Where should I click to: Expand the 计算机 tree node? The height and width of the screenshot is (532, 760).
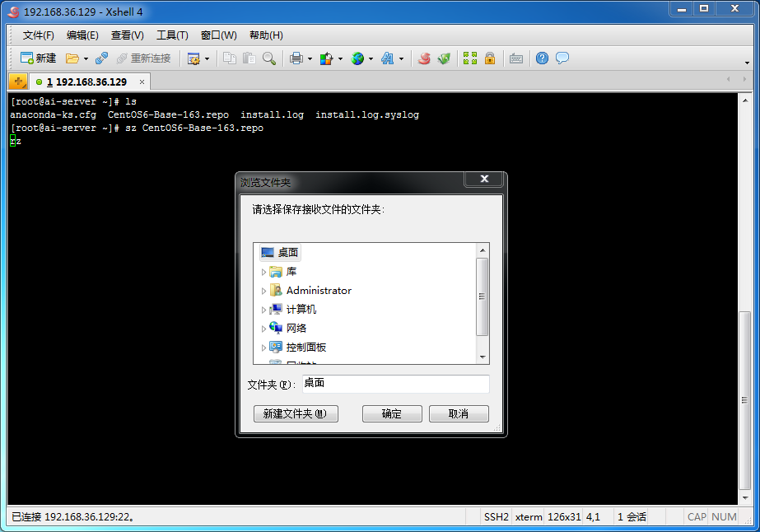pyautogui.click(x=263, y=310)
